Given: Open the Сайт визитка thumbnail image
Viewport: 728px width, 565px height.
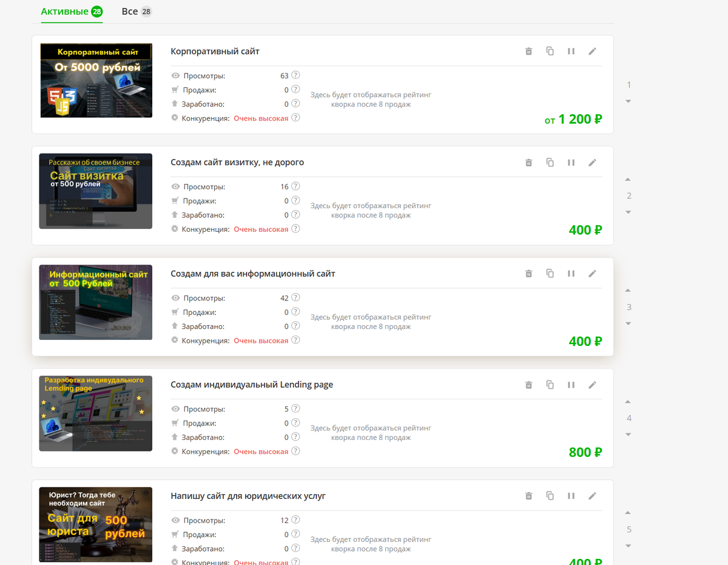Looking at the screenshot, I should [x=96, y=191].
